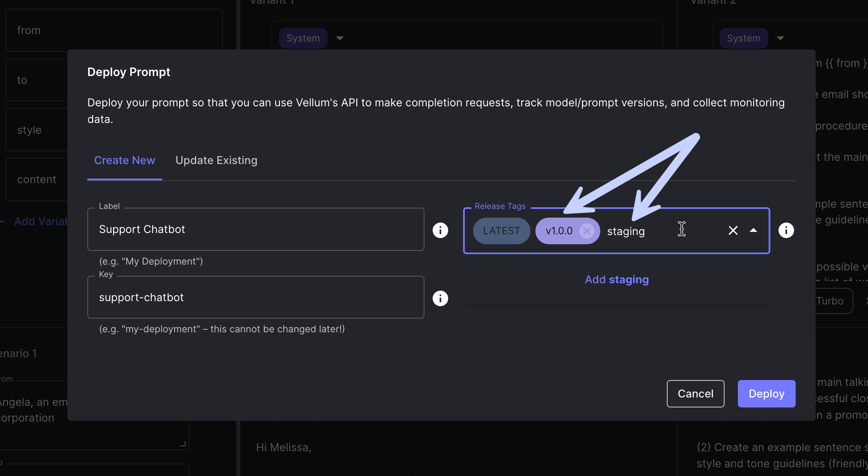
Task: Click the dropdown arrow in System button
Action: point(340,37)
